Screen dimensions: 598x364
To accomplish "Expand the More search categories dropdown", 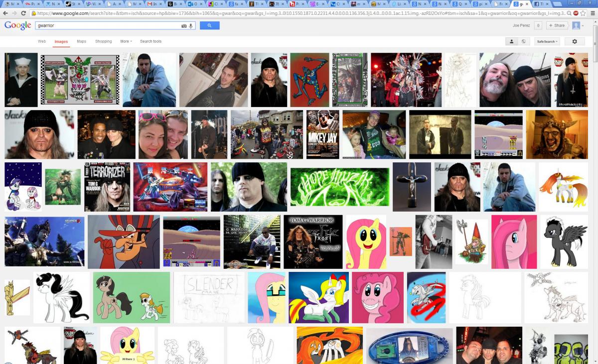I will click(126, 41).
